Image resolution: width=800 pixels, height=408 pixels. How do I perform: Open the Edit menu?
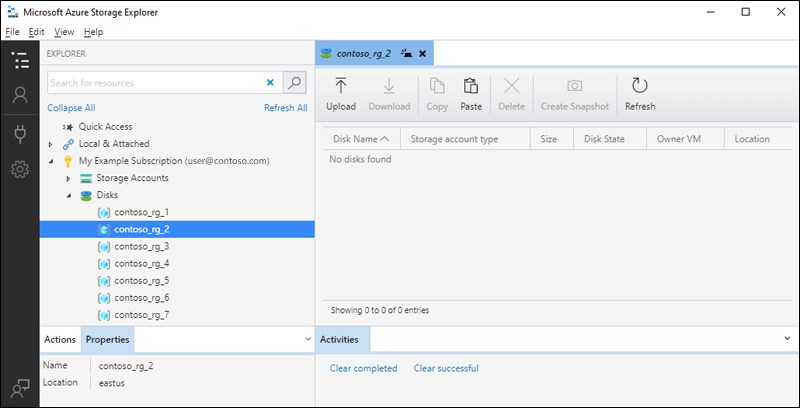[37, 32]
